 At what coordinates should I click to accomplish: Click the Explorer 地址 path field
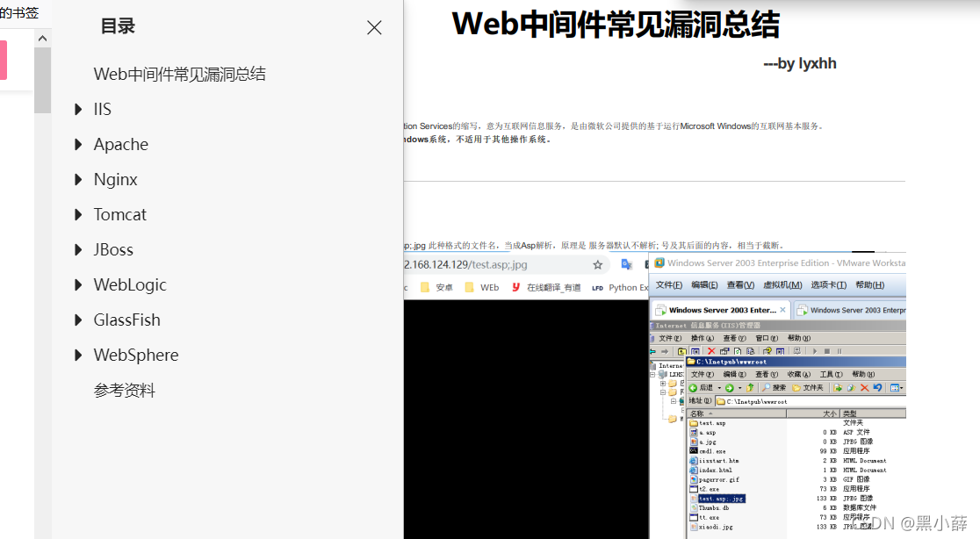coord(811,401)
